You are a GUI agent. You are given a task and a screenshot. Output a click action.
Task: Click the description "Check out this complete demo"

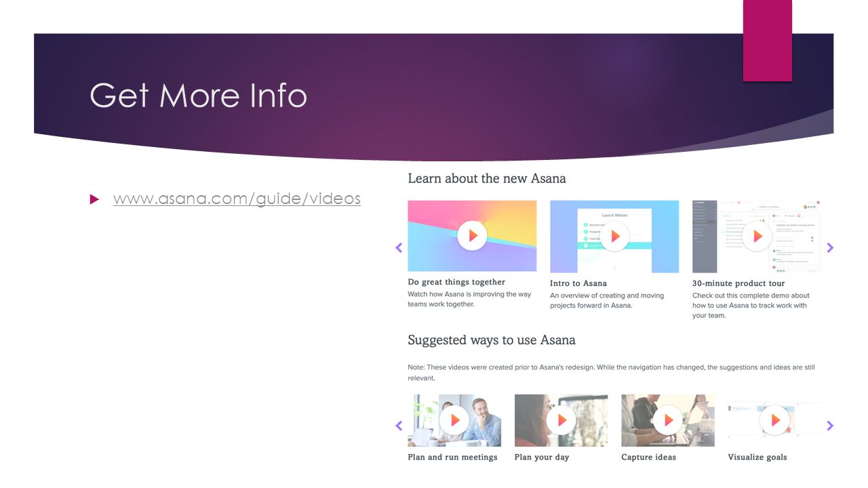pyautogui.click(x=751, y=306)
